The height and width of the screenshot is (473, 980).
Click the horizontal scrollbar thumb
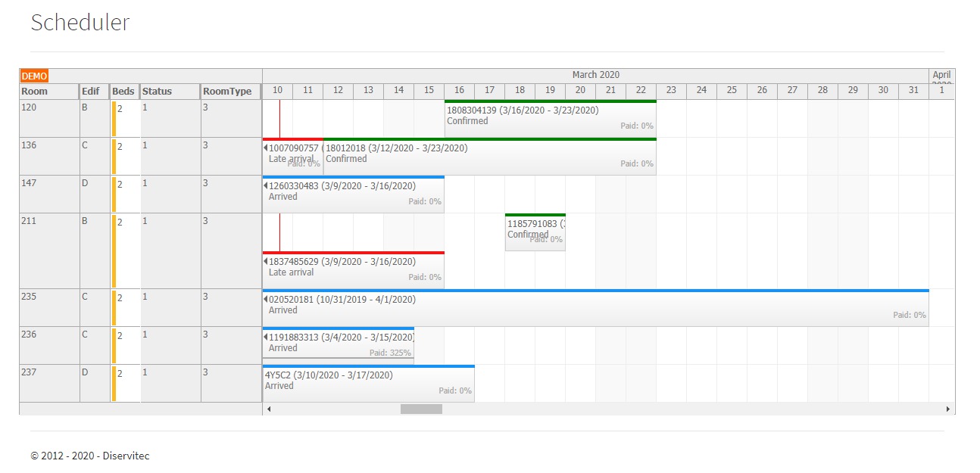pos(421,409)
